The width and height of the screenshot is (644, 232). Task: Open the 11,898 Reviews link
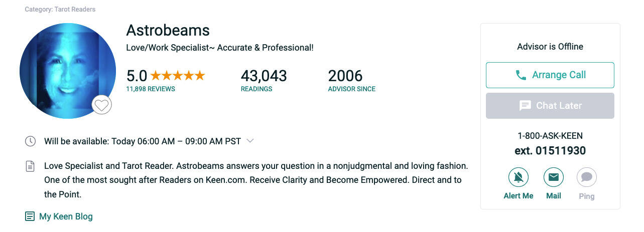(151, 89)
